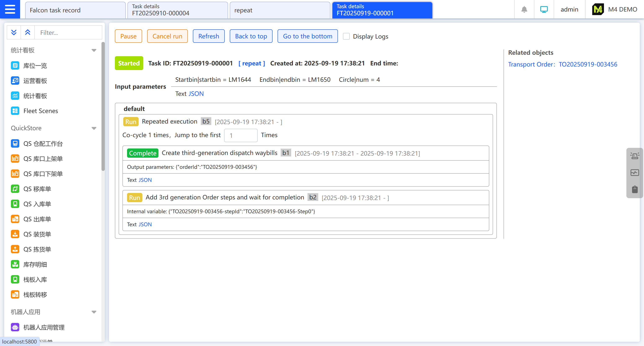The width and height of the screenshot is (644, 346).
Task: Open the alarm siren panel icon
Action: (635, 156)
